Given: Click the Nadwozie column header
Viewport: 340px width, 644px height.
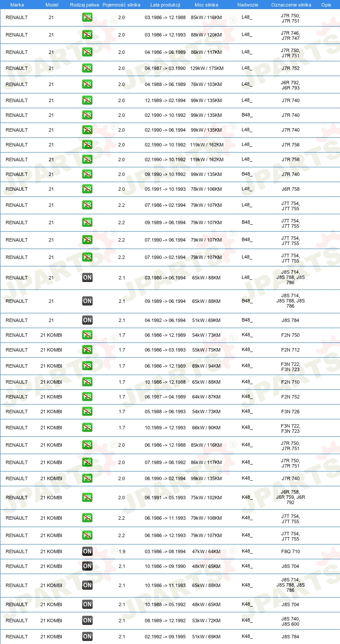Looking at the screenshot, I should coord(248,4).
